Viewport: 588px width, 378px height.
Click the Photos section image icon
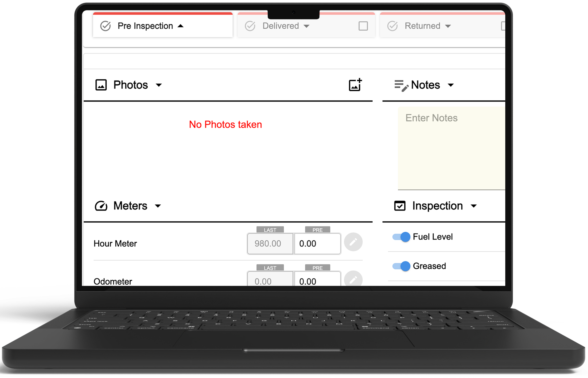[x=101, y=85]
